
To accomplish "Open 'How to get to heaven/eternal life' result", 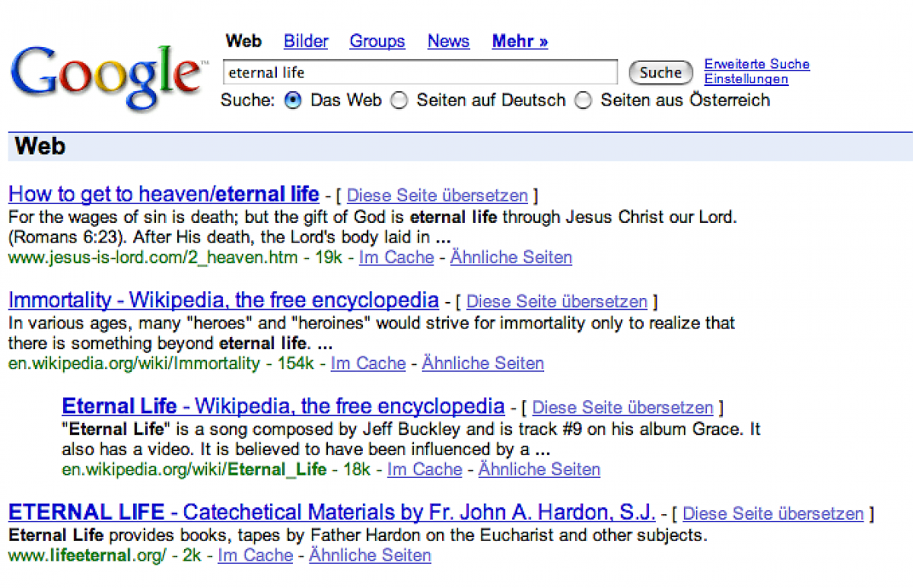I will coord(164,195).
